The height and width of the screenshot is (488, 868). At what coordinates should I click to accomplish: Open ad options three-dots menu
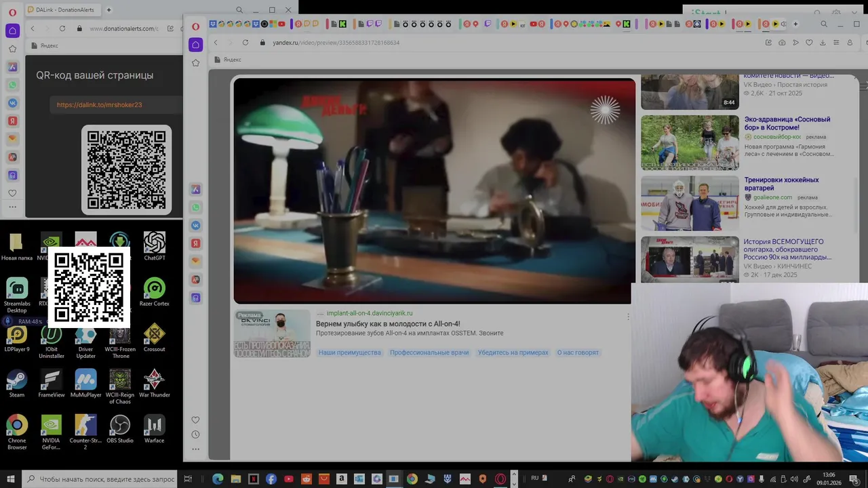[x=628, y=317]
